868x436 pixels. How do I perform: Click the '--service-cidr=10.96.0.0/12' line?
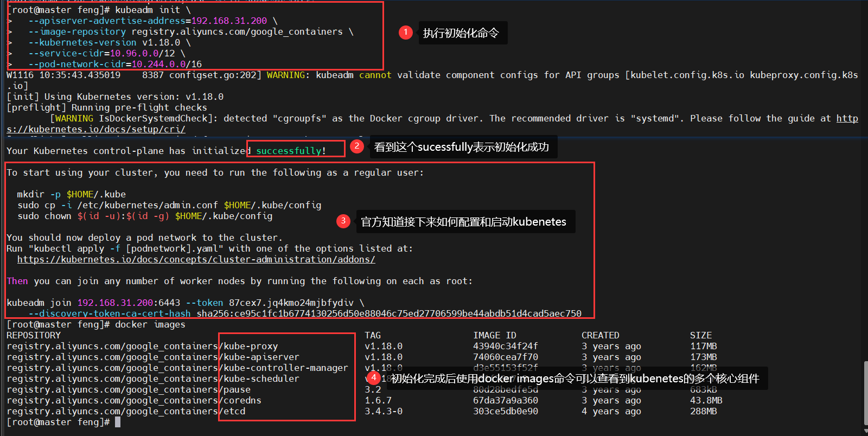(x=107, y=53)
